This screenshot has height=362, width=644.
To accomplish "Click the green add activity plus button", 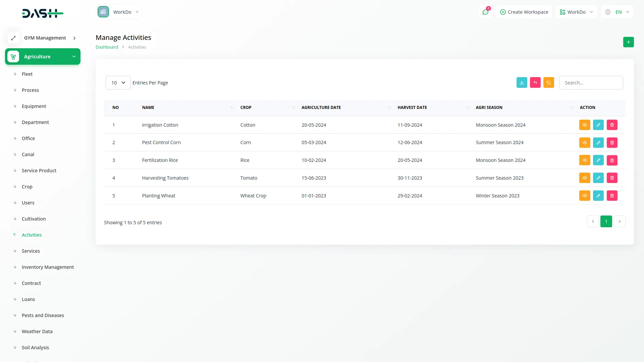I will pyautogui.click(x=628, y=42).
